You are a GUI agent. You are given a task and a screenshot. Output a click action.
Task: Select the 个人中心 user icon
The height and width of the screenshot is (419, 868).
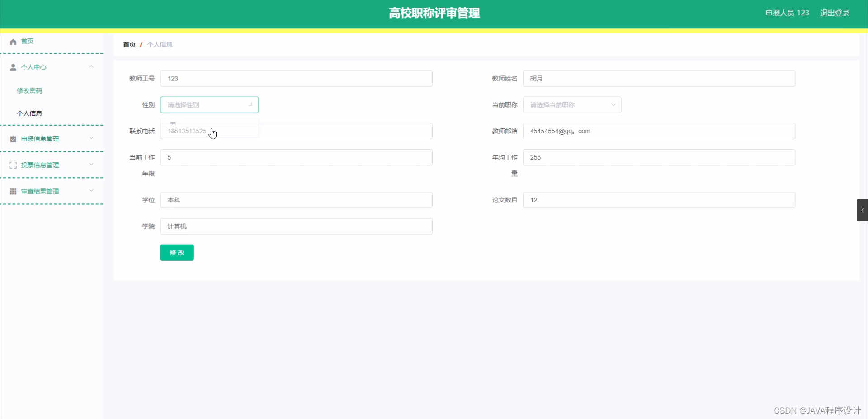(x=13, y=67)
